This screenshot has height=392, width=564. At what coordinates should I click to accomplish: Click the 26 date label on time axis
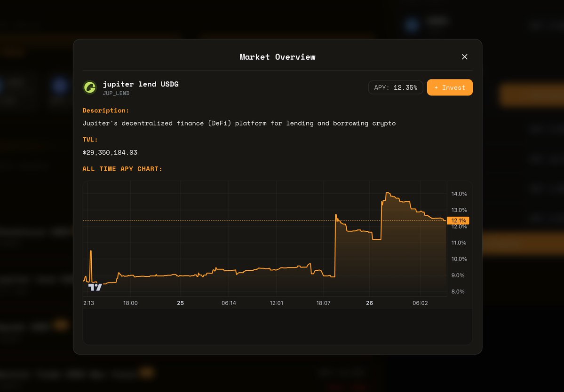(369, 303)
